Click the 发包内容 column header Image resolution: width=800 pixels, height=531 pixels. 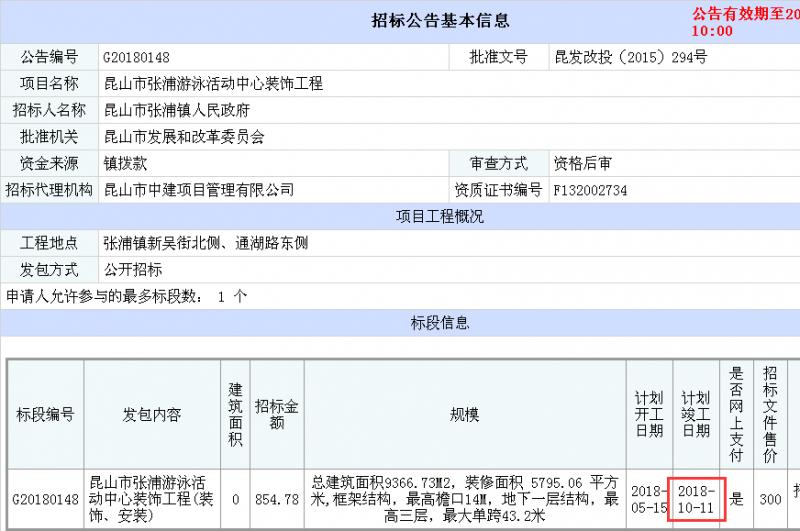point(152,414)
